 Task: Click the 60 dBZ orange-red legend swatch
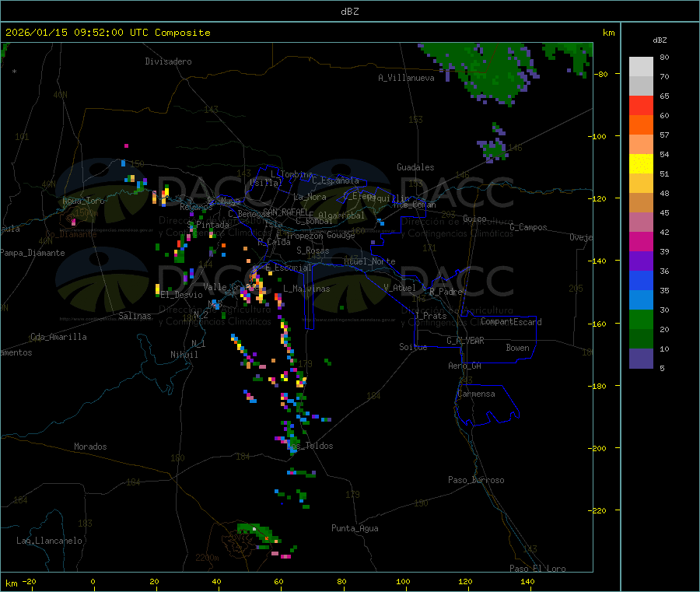pyautogui.click(x=641, y=125)
